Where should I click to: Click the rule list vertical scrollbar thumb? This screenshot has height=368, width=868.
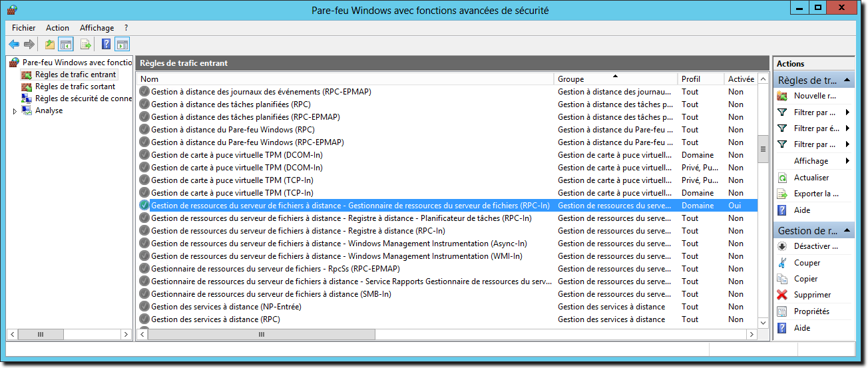763,148
